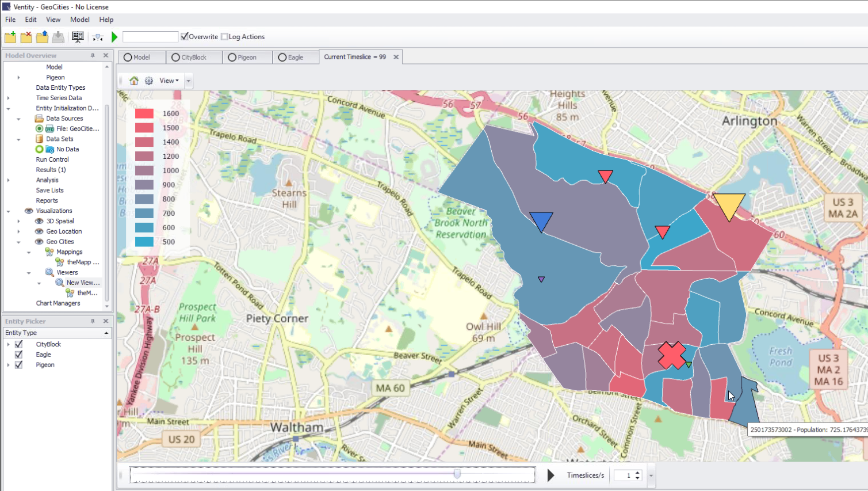Switch to the CityBlock tab

194,57
